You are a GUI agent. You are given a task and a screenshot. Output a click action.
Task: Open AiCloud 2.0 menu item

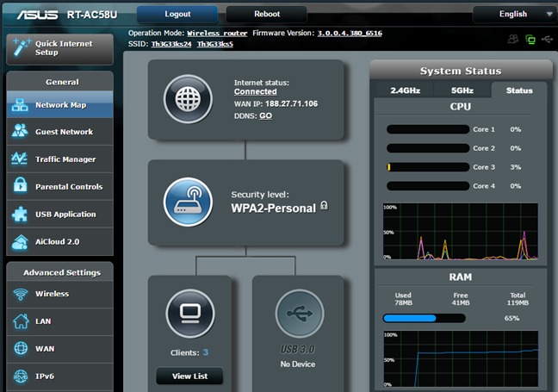click(x=59, y=242)
